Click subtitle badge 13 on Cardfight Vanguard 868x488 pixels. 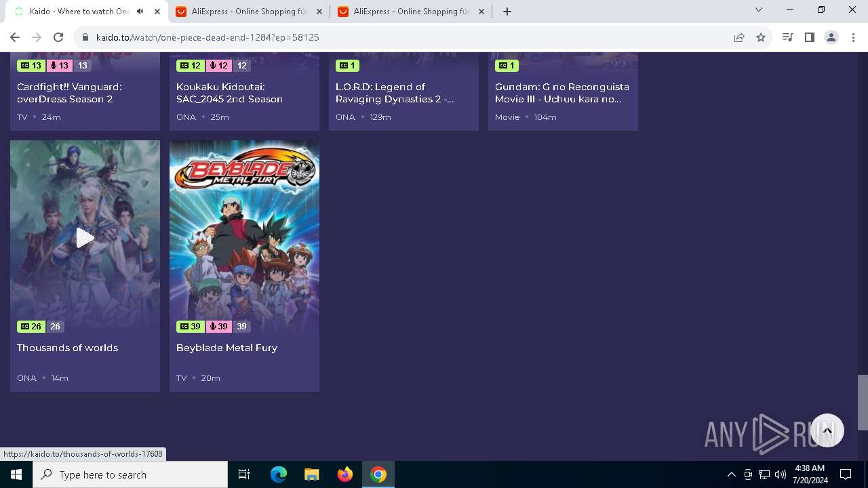(x=31, y=66)
